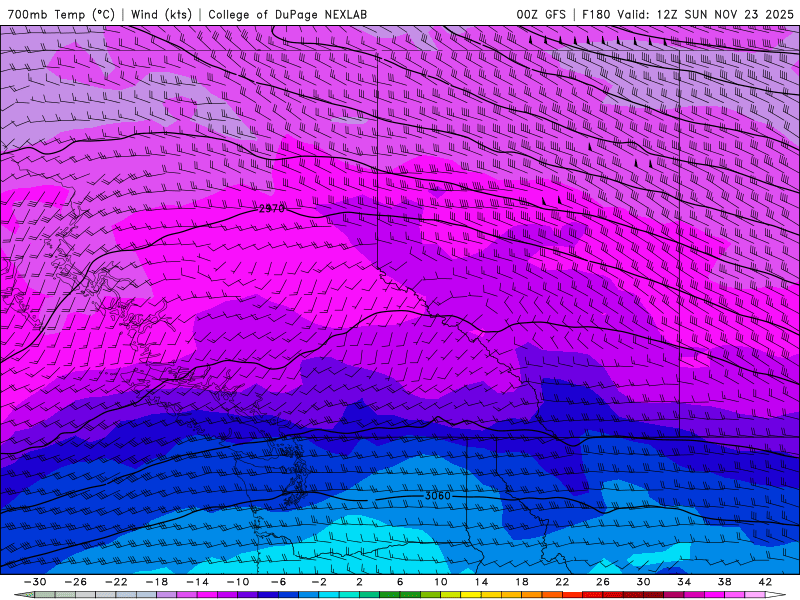Click the 18 value on the color scale
Image resolution: width=800 pixels, height=600 pixels.
pos(521,582)
